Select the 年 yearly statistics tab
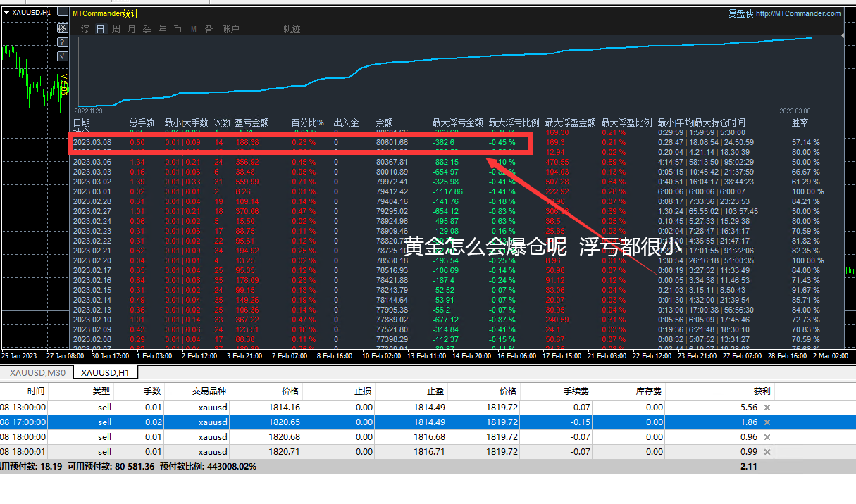 tap(163, 29)
